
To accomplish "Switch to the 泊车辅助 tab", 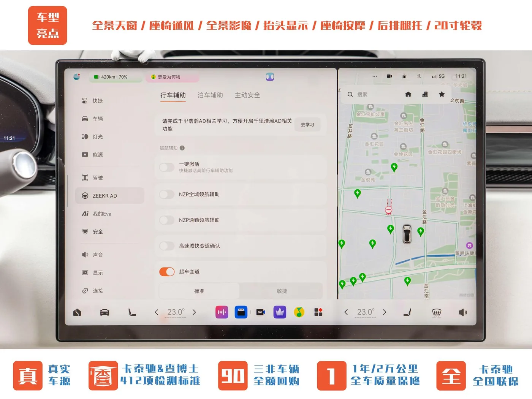I will (x=210, y=95).
